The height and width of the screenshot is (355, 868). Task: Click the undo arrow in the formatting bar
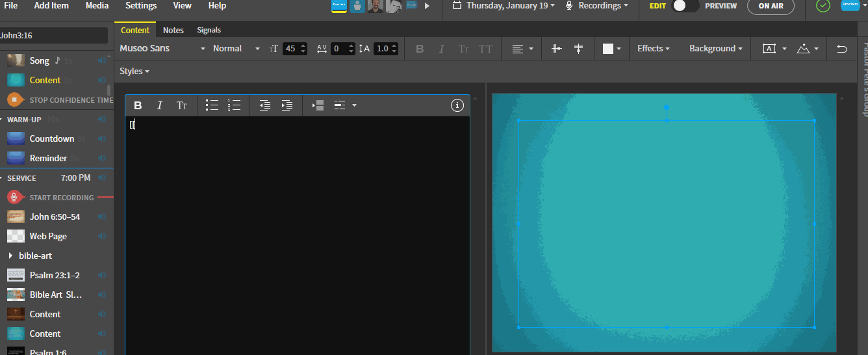click(841, 49)
